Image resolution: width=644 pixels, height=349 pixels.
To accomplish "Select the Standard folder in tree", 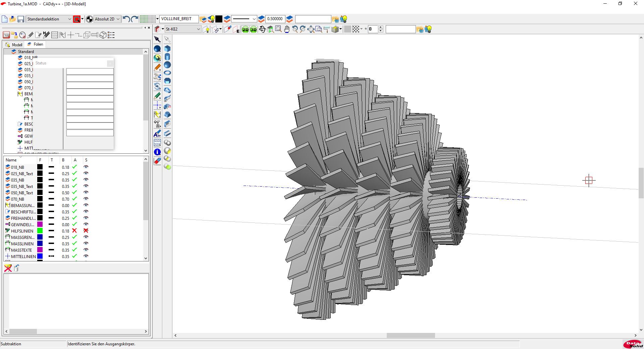I will (x=26, y=52).
